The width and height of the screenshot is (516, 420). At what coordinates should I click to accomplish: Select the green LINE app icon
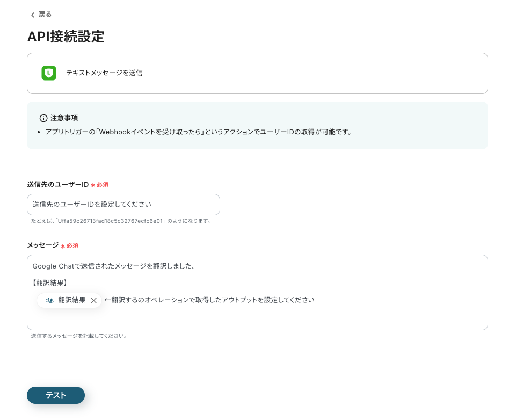[x=49, y=73]
